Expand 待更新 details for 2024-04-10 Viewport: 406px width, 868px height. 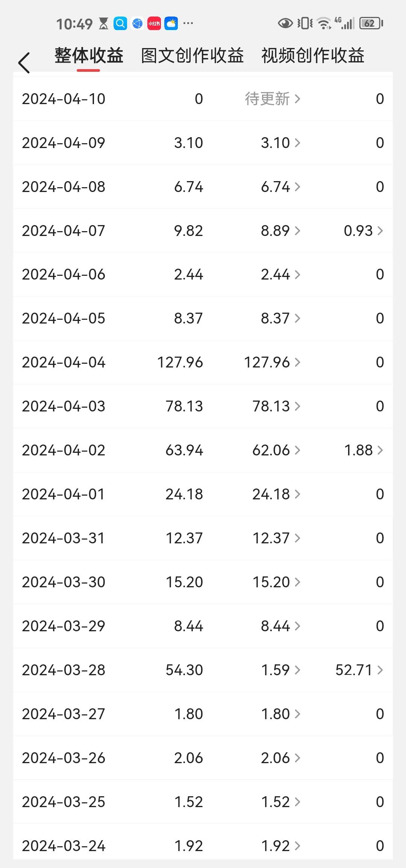[272, 99]
